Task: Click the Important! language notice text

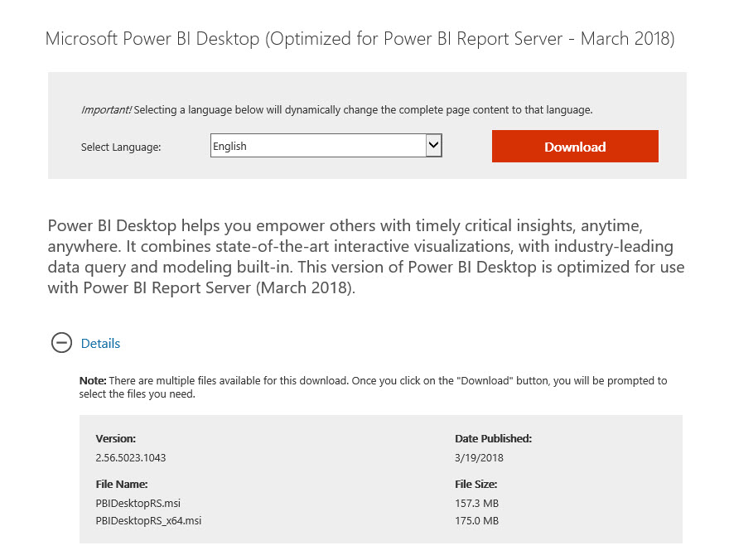Action: coord(336,110)
